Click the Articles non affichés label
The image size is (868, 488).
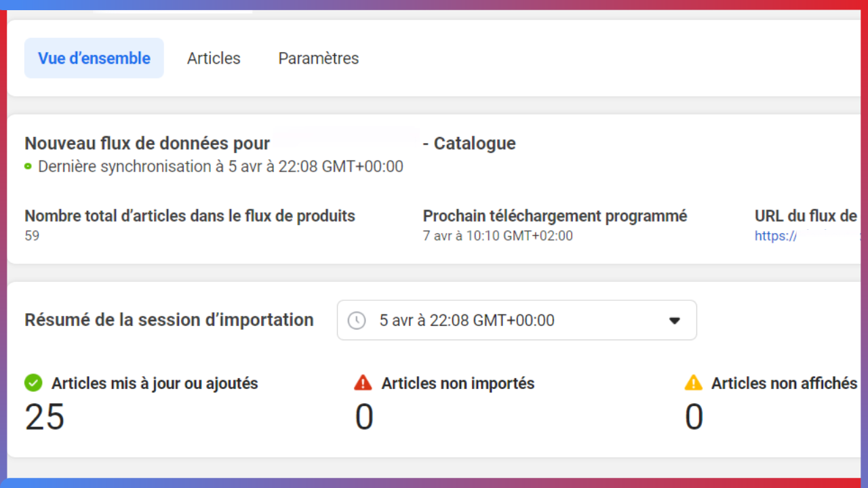pyautogui.click(x=784, y=384)
